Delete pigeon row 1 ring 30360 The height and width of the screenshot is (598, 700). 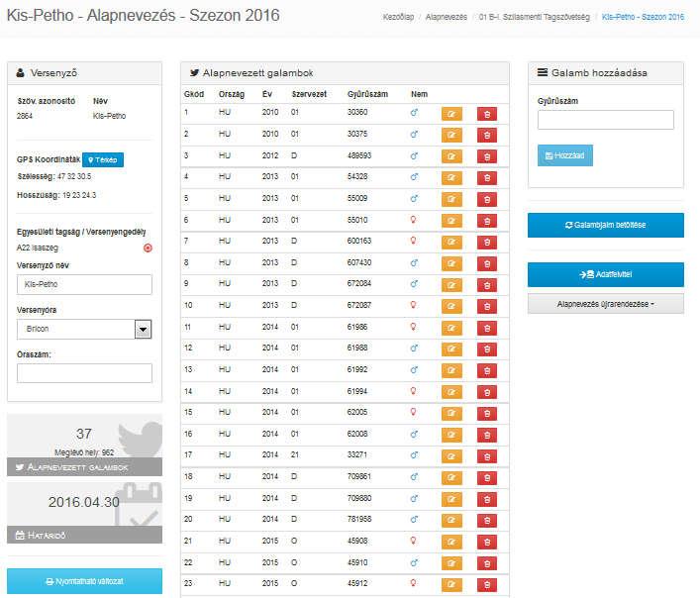click(486, 114)
